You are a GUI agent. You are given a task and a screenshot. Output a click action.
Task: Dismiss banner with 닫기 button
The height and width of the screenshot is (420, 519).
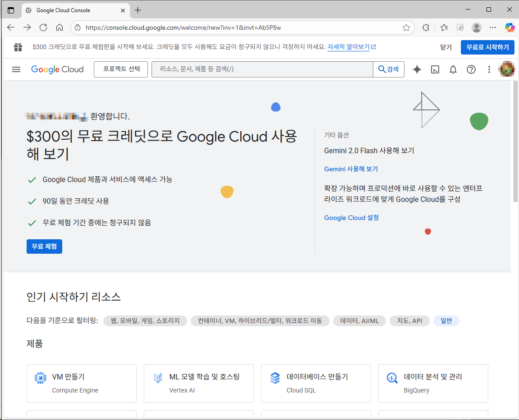446,47
